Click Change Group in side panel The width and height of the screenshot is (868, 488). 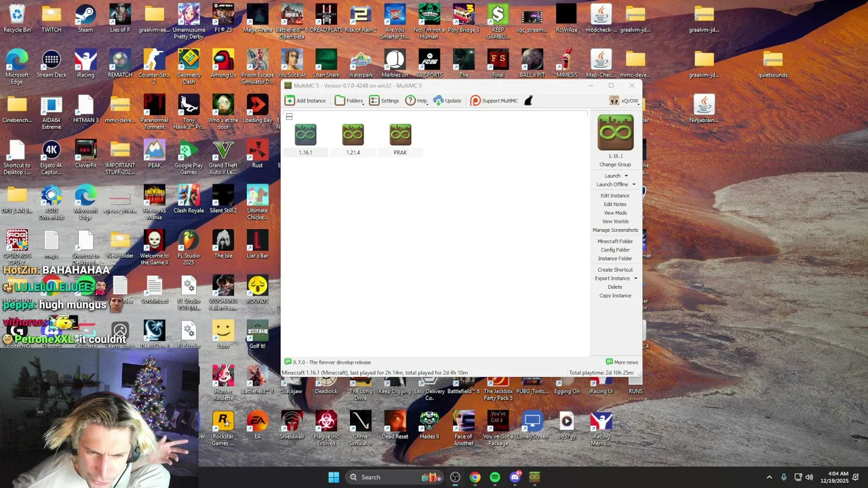pos(615,165)
